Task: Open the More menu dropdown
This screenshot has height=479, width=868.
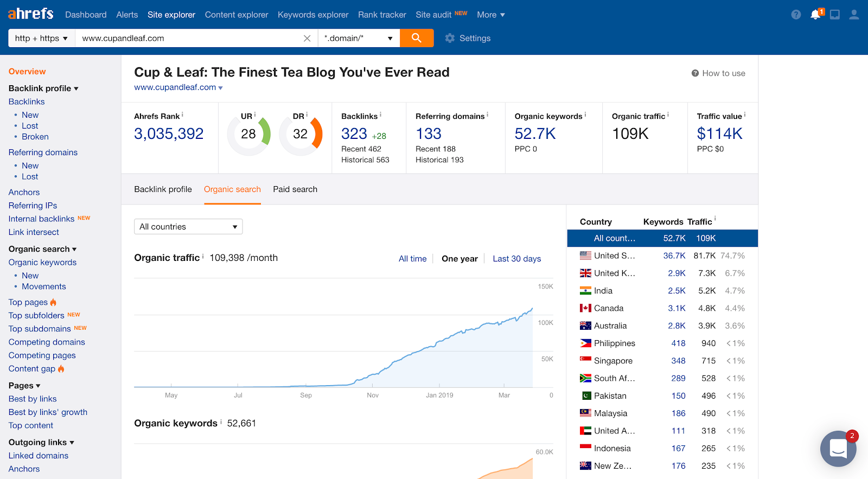Action: (491, 15)
